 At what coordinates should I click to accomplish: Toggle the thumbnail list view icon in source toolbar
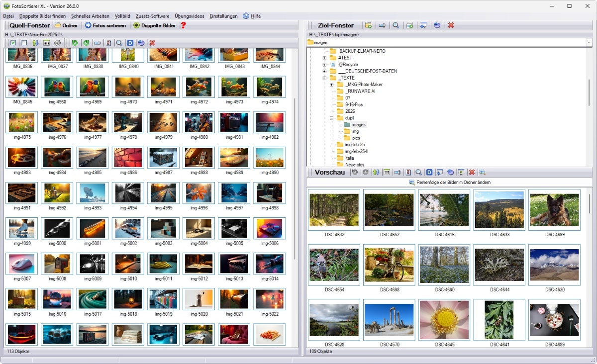46,43
